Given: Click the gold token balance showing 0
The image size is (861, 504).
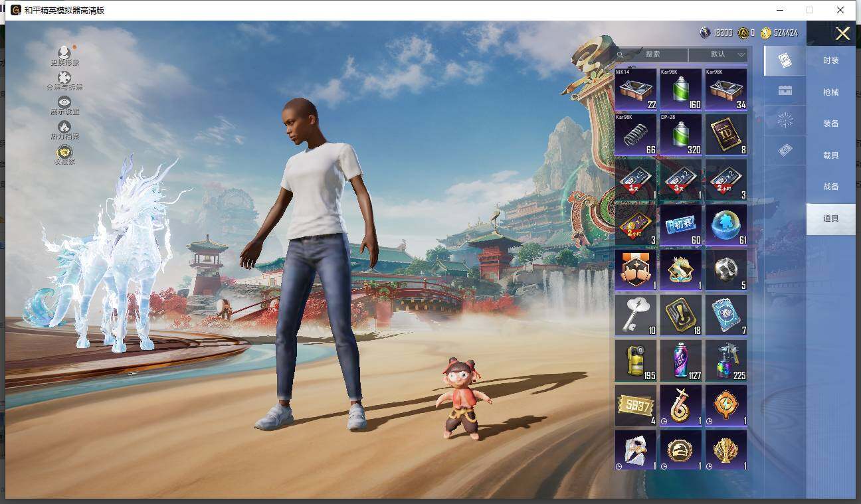Looking at the screenshot, I should coord(746,33).
